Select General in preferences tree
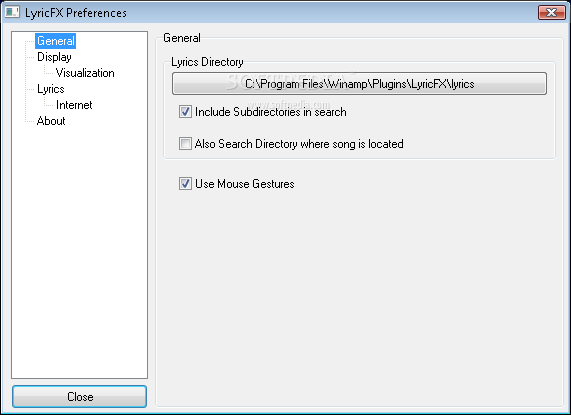This screenshot has height=415, width=571. 56,41
